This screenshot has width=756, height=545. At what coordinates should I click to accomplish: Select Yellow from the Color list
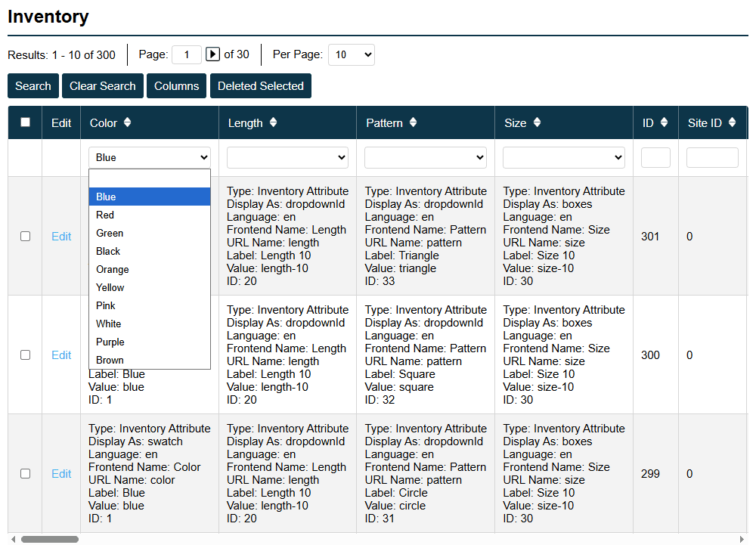click(x=150, y=288)
